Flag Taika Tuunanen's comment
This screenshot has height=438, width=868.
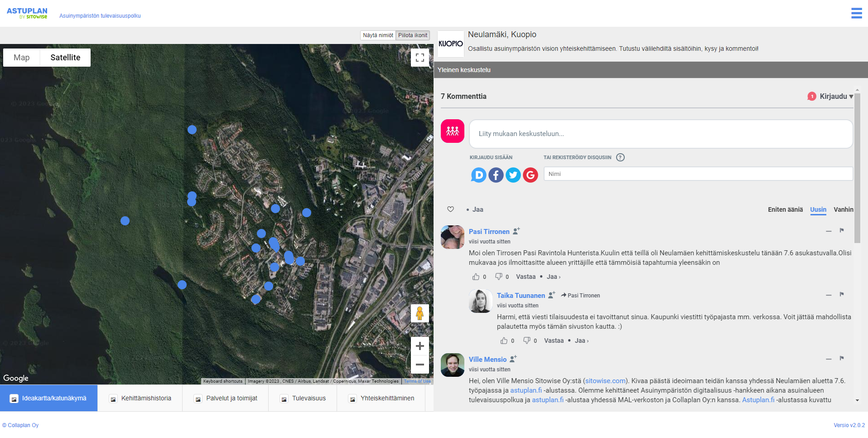pos(842,294)
